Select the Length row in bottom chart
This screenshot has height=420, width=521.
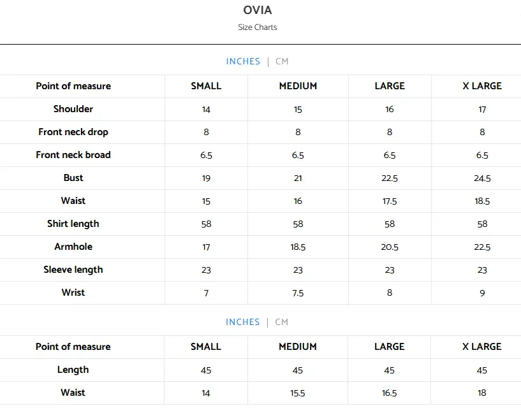click(73, 370)
